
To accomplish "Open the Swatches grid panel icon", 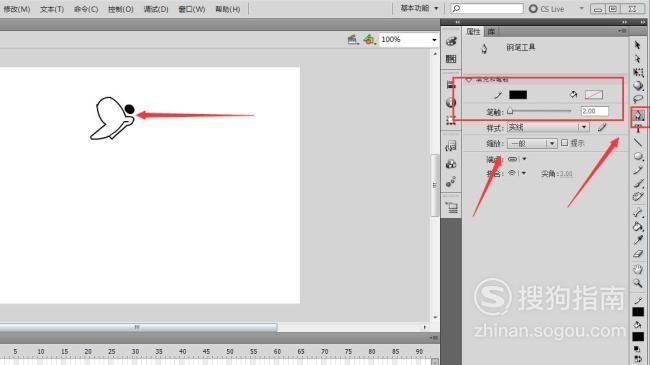I will coord(451,59).
